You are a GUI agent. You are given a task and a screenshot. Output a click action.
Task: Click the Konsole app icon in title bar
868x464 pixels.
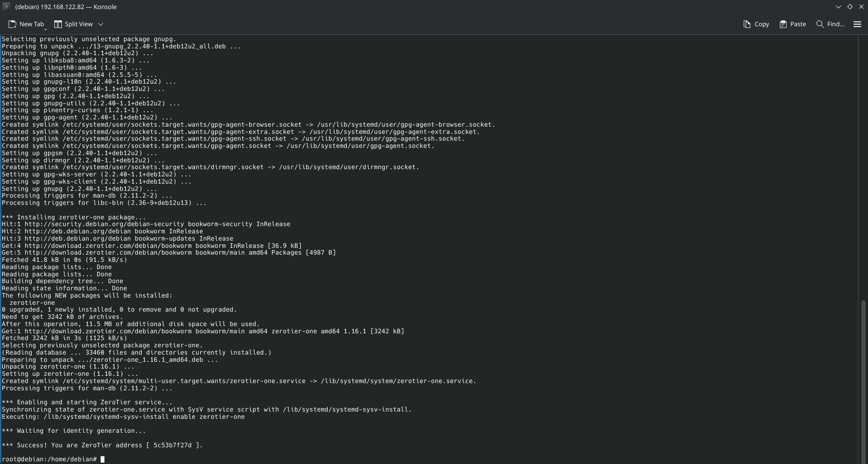[x=6, y=6]
